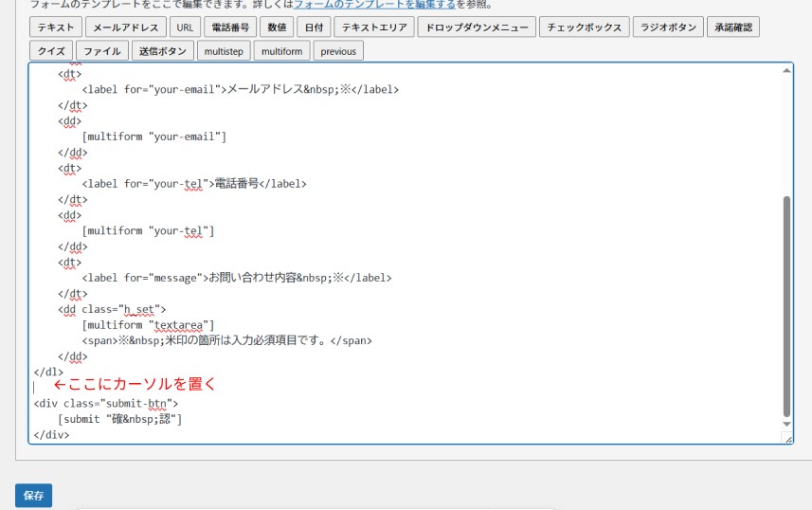Insert a メールアドレス form tag
The image size is (812, 510).
point(126,27)
